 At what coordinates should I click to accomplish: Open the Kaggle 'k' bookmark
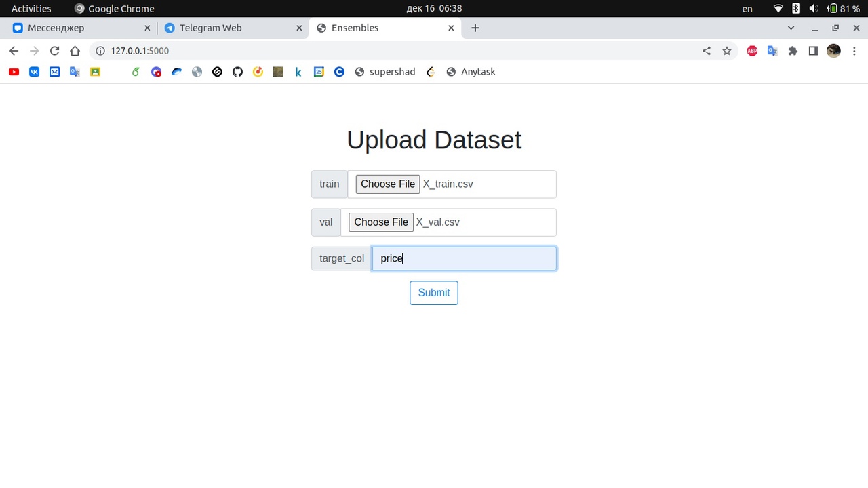click(x=298, y=72)
